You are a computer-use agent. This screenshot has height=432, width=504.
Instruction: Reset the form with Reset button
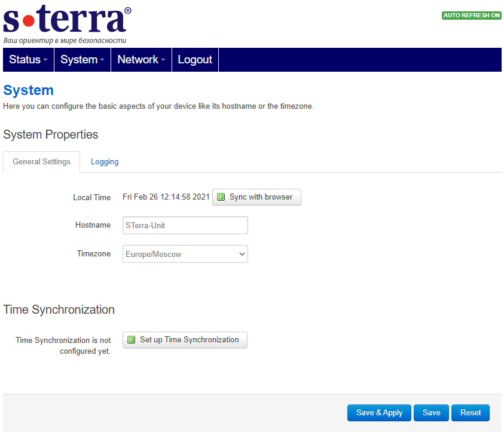click(x=471, y=413)
